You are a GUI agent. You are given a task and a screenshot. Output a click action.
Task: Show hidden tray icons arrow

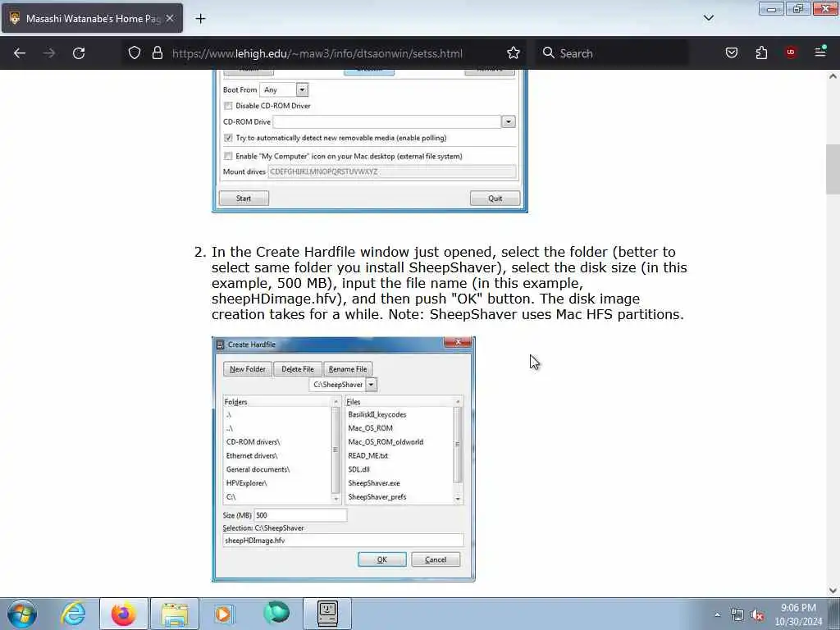pos(717,614)
